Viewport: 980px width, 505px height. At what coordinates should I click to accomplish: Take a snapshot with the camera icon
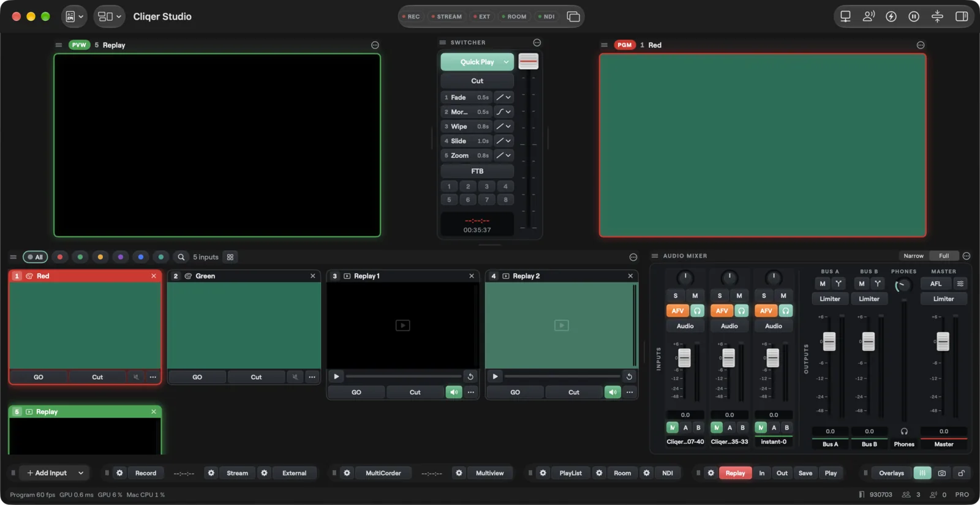[x=942, y=473]
